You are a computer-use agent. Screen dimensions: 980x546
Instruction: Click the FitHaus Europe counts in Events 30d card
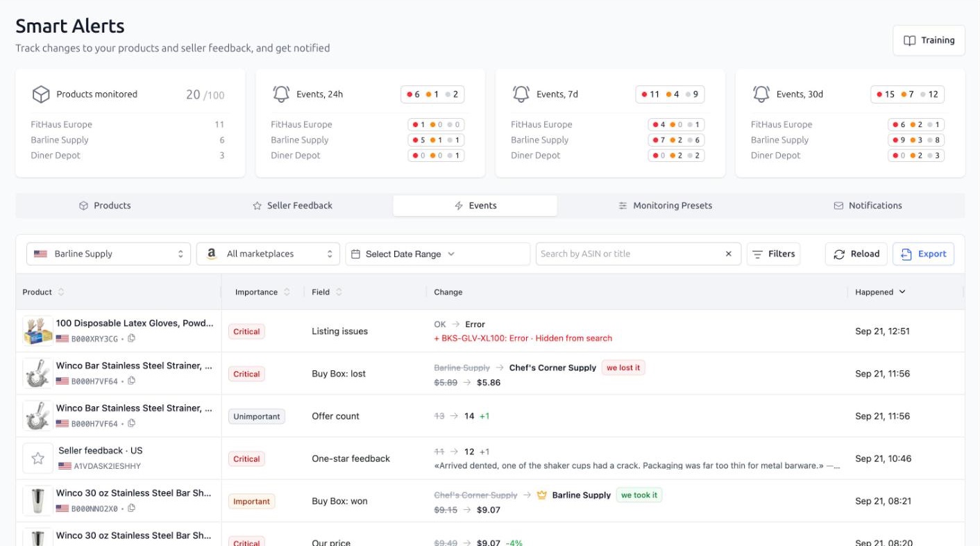[916, 124]
